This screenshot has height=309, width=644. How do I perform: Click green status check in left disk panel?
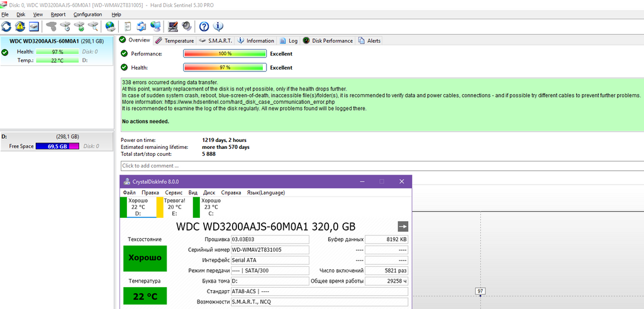point(4,52)
